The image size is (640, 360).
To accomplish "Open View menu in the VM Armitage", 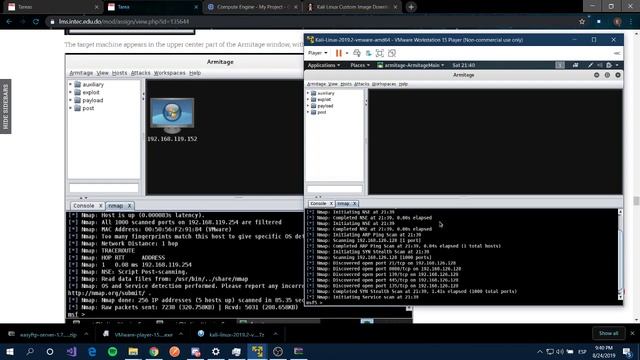I will click(x=333, y=84).
